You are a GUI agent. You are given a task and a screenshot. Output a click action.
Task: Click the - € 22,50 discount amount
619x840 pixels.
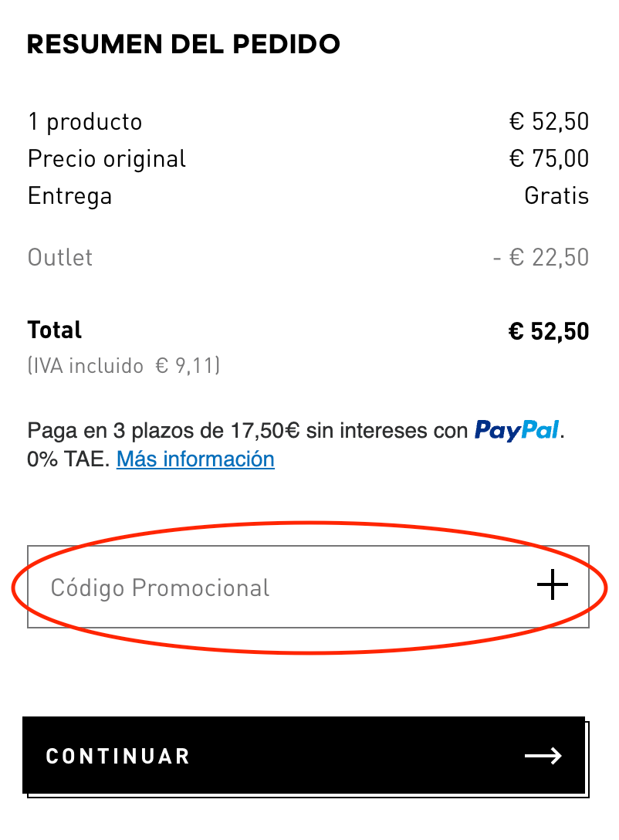[540, 257]
